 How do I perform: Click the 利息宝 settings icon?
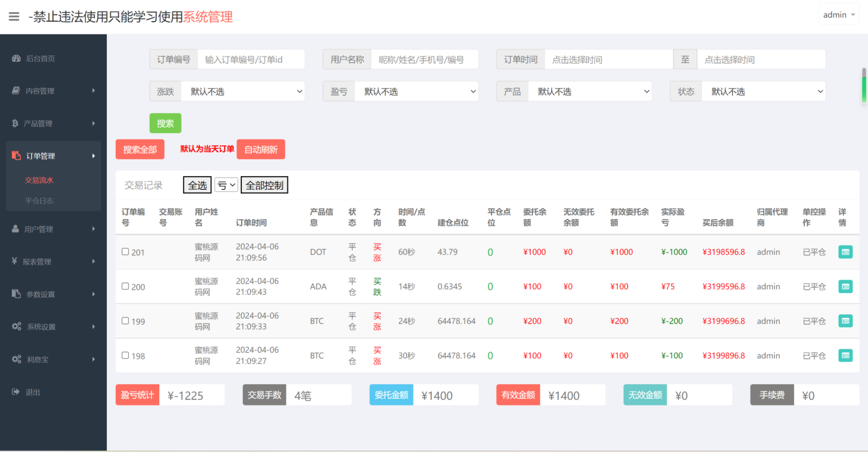[x=16, y=359]
